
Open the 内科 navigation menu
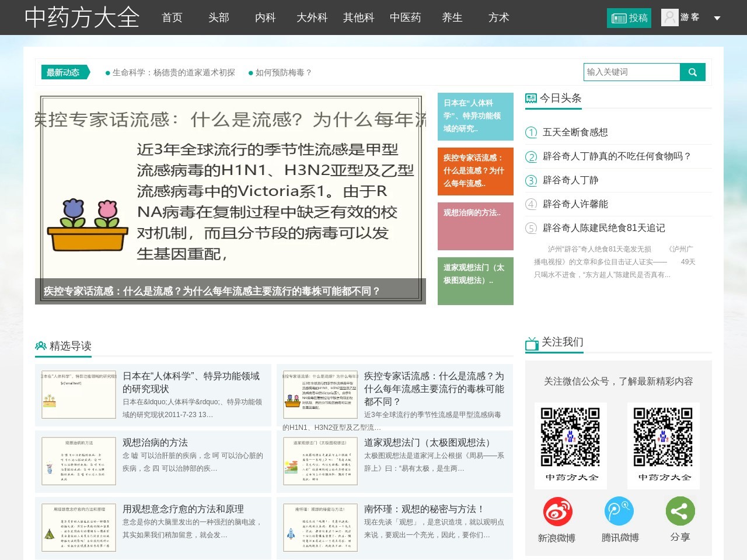[x=266, y=18]
